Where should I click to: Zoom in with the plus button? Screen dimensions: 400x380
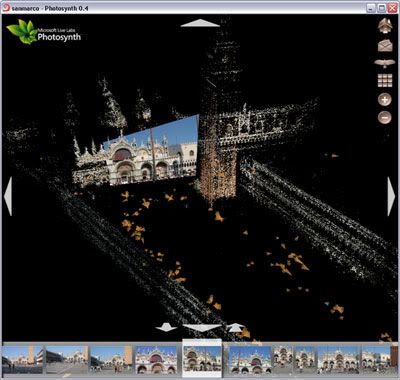click(x=385, y=99)
